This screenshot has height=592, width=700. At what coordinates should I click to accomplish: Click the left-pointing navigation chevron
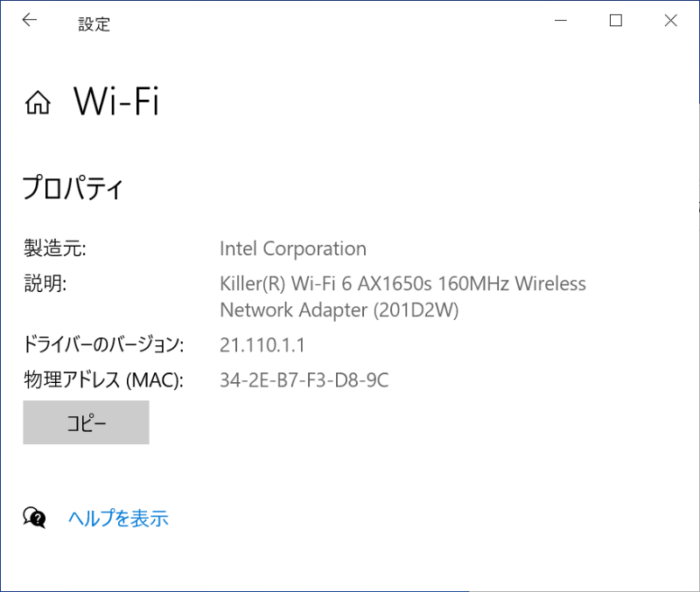click(x=29, y=20)
